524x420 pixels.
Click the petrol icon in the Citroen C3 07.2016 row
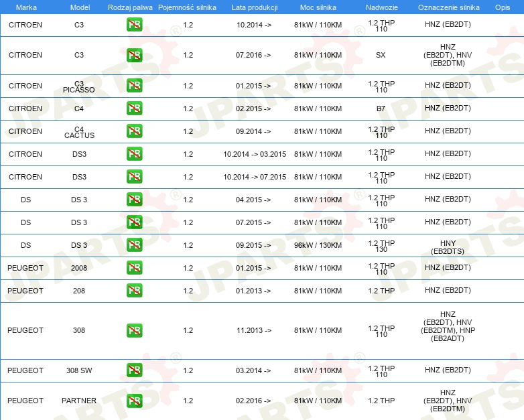click(134, 55)
